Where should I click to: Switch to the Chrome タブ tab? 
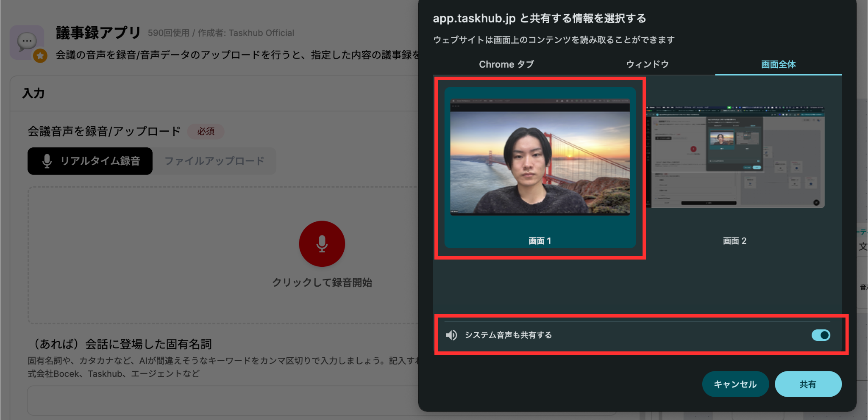[506, 64]
